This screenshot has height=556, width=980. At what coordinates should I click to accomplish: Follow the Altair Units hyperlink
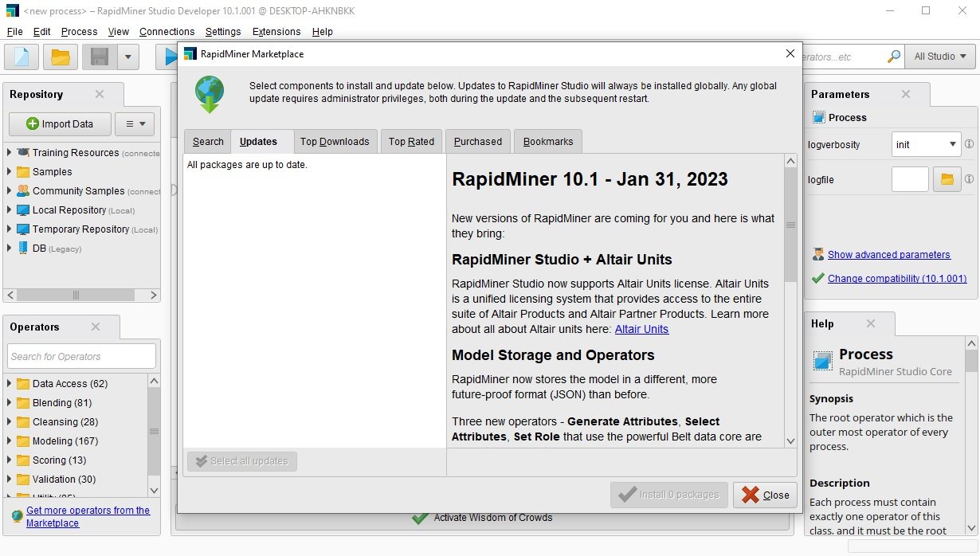641,329
